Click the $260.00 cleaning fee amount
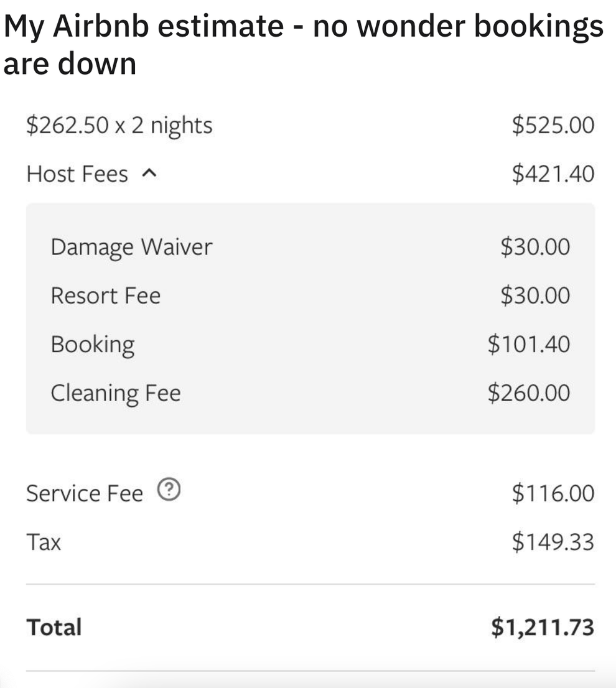This screenshot has width=616, height=688. pyautogui.click(x=528, y=393)
